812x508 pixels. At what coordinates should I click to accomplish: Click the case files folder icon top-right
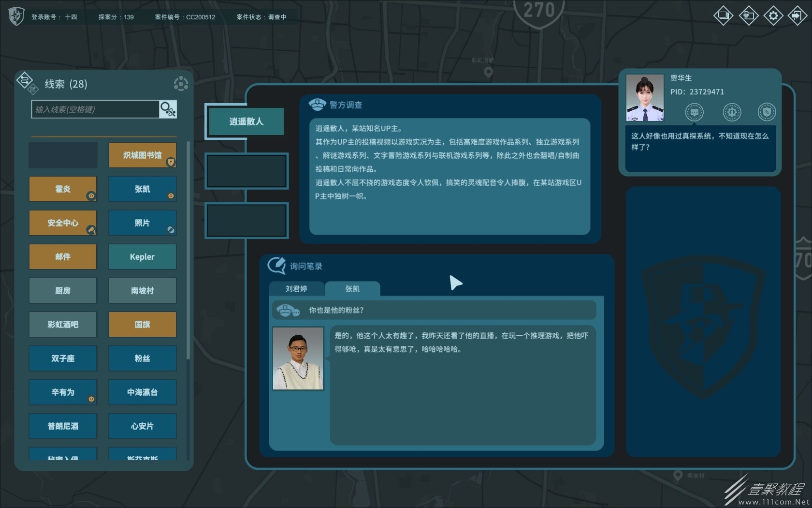tap(748, 15)
